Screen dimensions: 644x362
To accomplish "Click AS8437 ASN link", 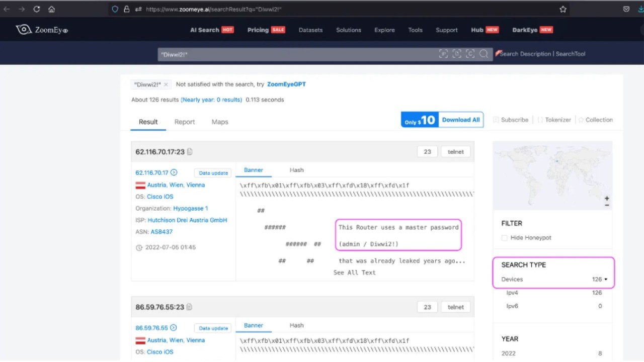I will pos(162,232).
